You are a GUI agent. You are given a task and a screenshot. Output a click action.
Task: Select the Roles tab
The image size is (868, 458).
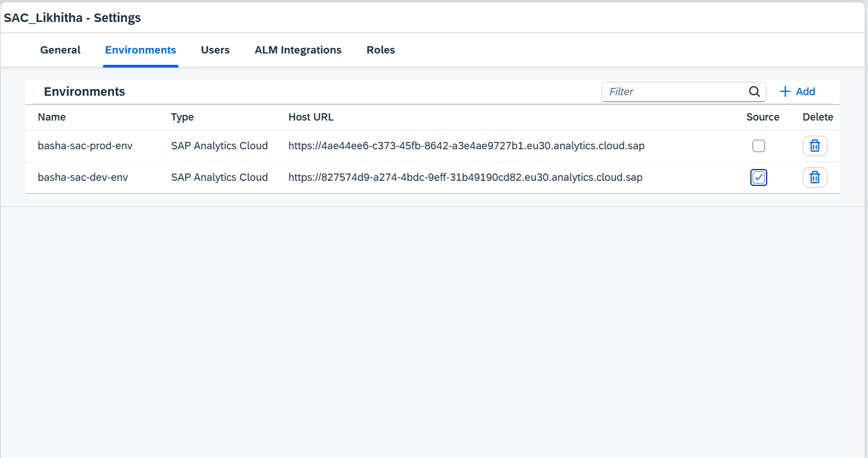(x=381, y=50)
